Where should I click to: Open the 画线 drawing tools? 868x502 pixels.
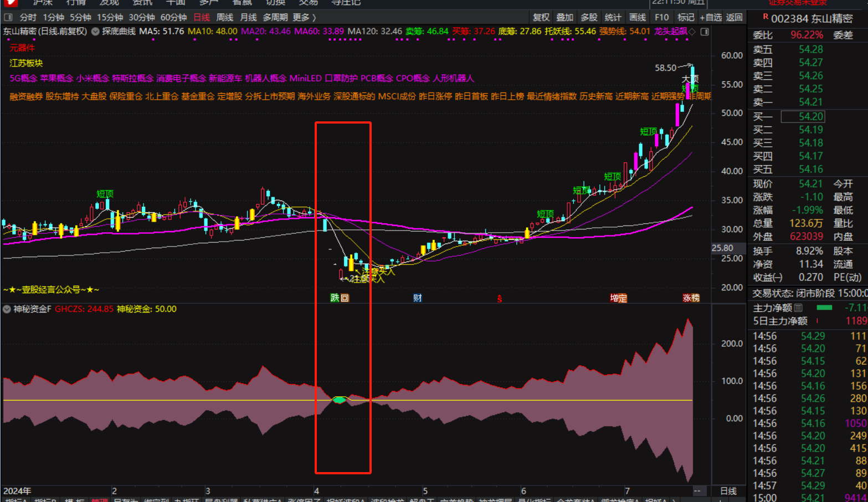click(x=638, y=17)
